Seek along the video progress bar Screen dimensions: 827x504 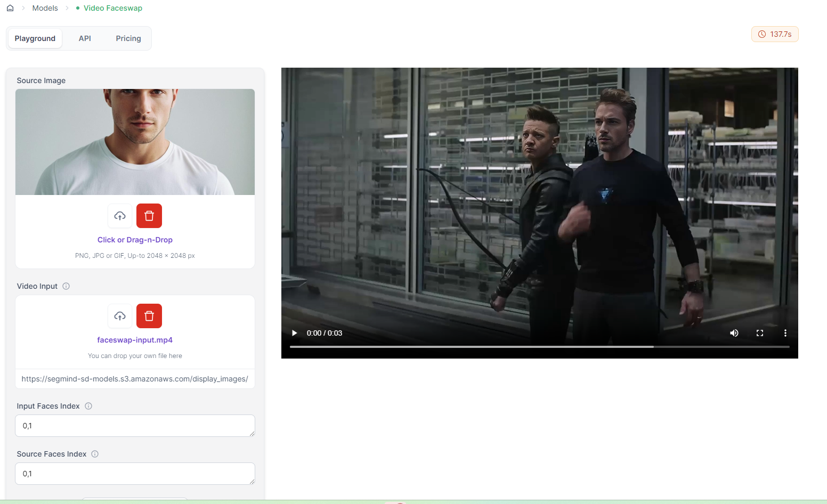tap(540, 347)
